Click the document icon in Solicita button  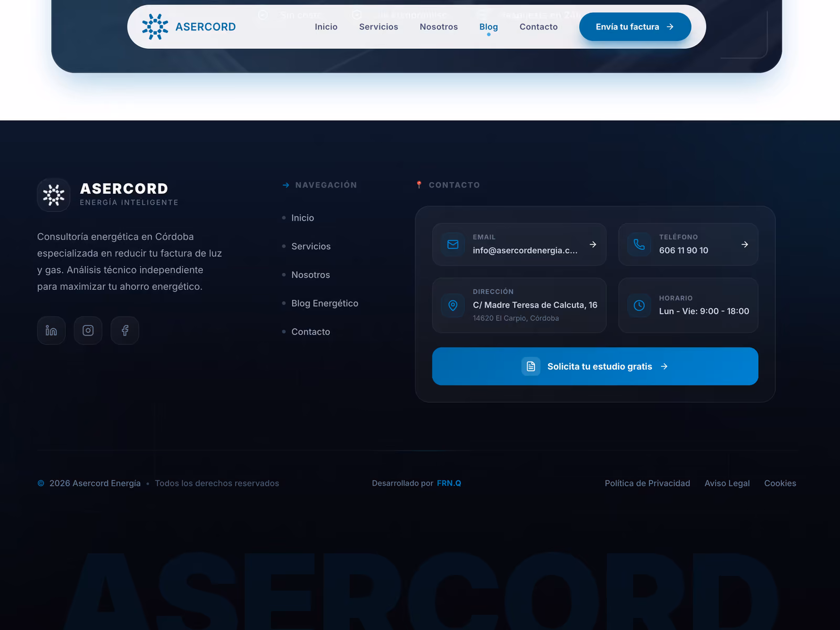click(x=531, y=366)
